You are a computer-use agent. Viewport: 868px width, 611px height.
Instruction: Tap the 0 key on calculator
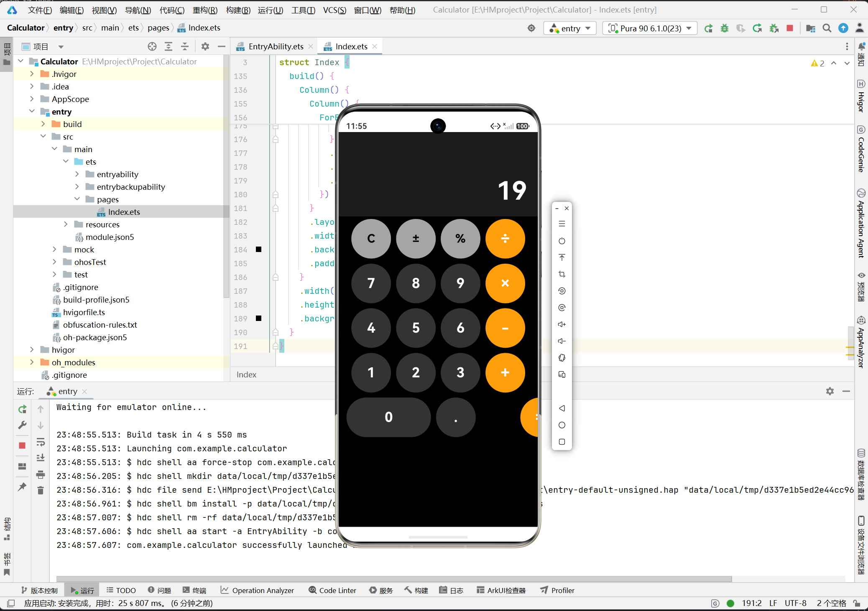pos(388,417)
